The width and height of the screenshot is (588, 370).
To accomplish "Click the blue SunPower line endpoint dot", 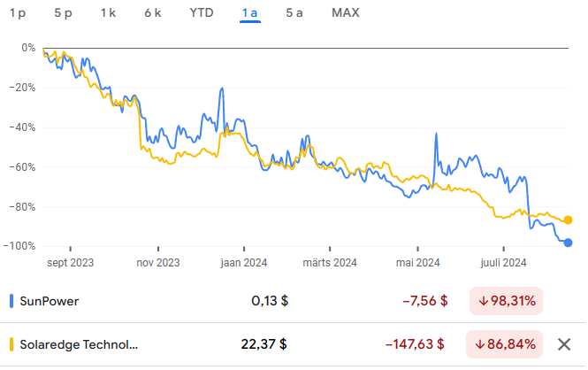I will click(568, 243).
